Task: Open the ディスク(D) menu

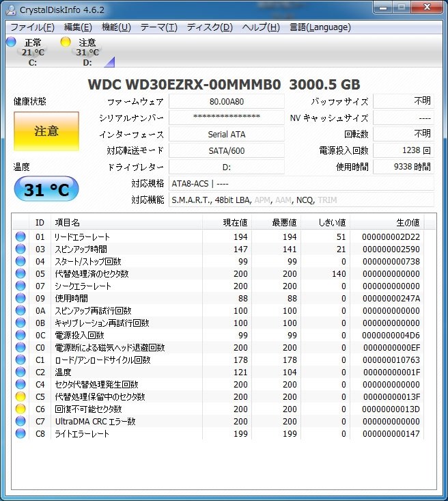Action: click(210, 27)
